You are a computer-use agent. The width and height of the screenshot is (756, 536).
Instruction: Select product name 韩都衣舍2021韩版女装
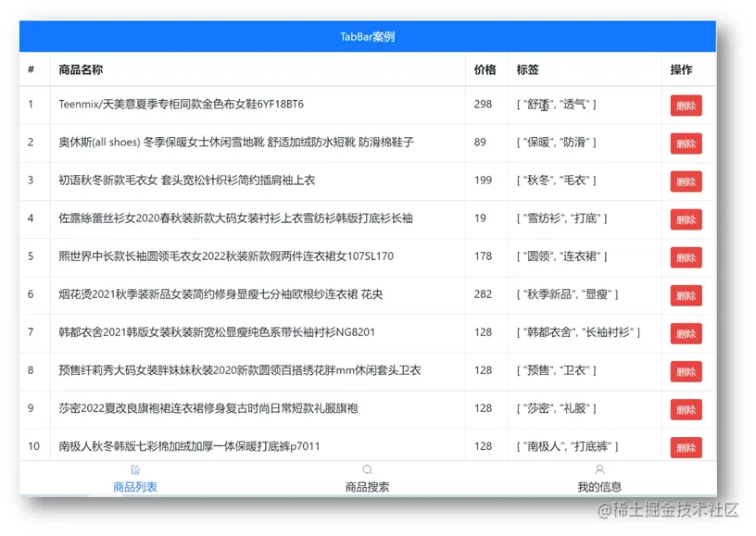click(x=217, y=332)
